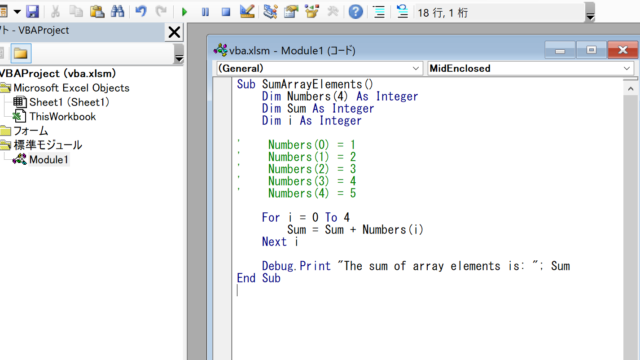Pause execution with the Break icon
Image resolution: width=640 pixels, height=360 pixels.
(205, 12)
